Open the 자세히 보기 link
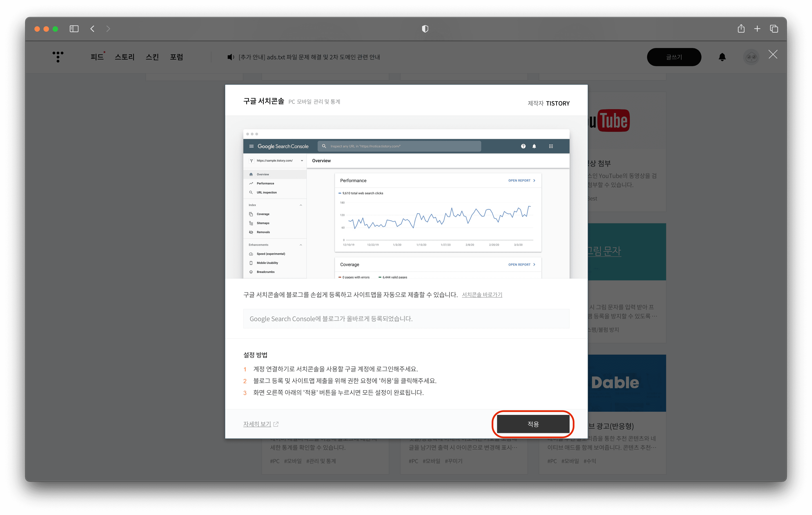Viewport: 812px width, 515px height. 257,424
